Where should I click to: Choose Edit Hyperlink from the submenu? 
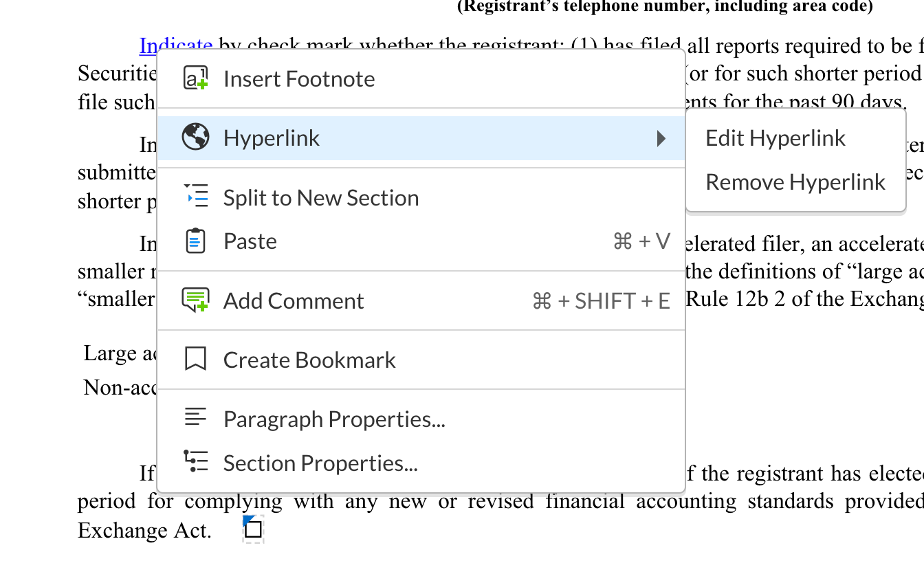[775, 138]
